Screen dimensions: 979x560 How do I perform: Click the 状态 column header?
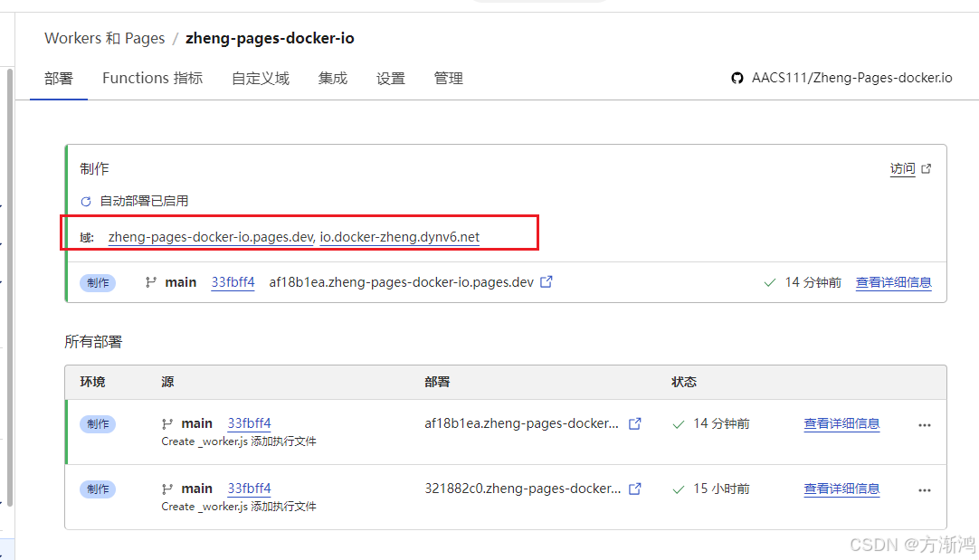pos(684,382)
